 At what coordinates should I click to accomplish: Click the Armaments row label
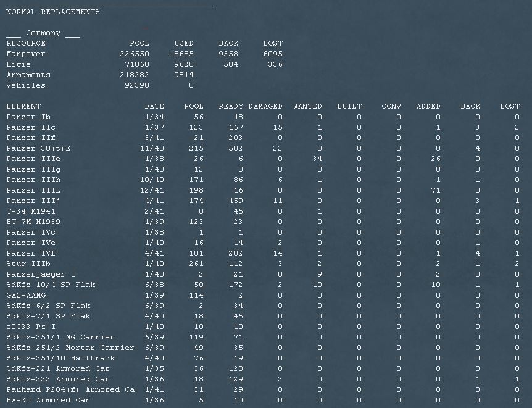[28, 75]
